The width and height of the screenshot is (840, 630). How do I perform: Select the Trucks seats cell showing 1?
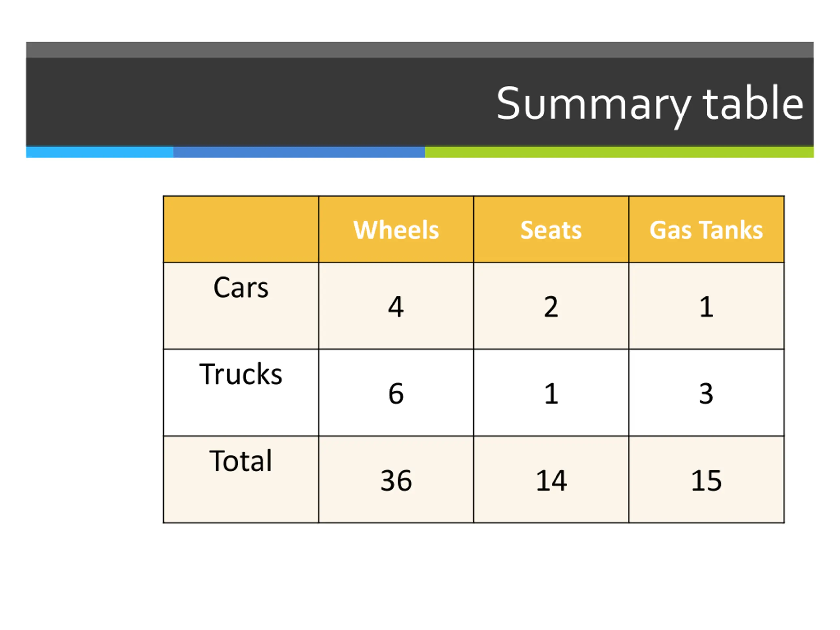551,393
